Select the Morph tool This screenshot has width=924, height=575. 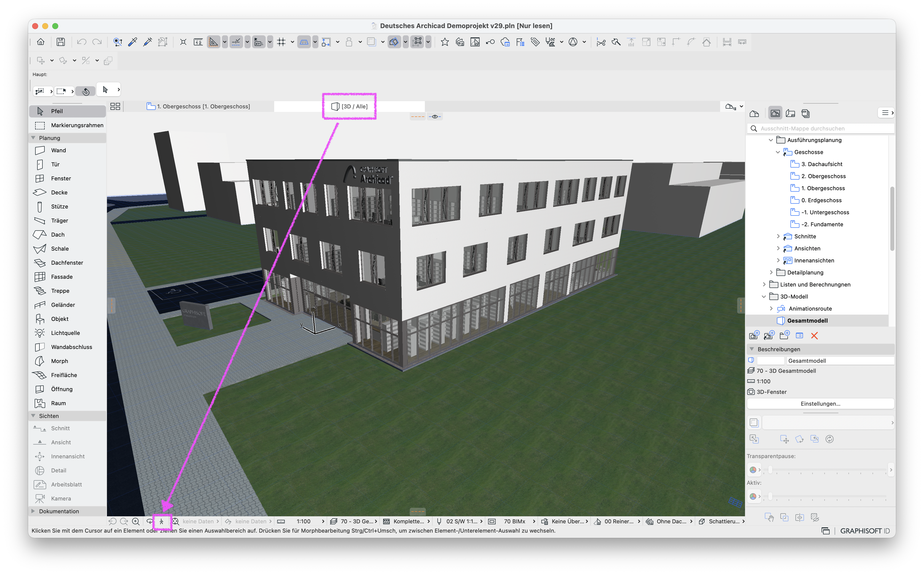tap(68, 361)
